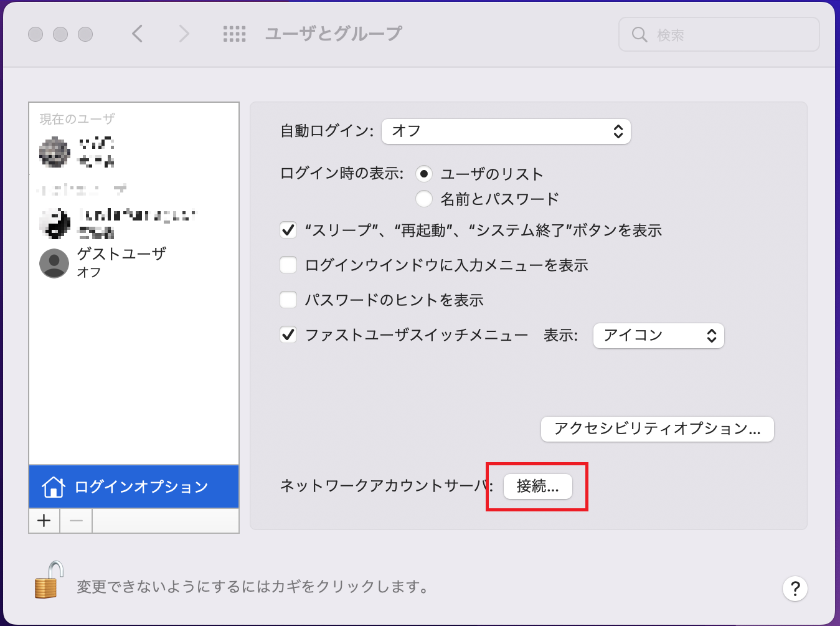Toggle ファストユーザスイッチメニュー checkbox
This screenshot has height=626, width=840.
(x=288, y=334)
